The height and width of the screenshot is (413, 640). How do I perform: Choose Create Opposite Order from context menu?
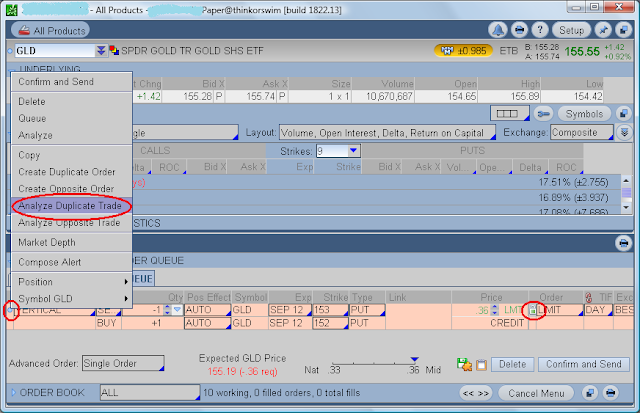click(x=66, y=189)
